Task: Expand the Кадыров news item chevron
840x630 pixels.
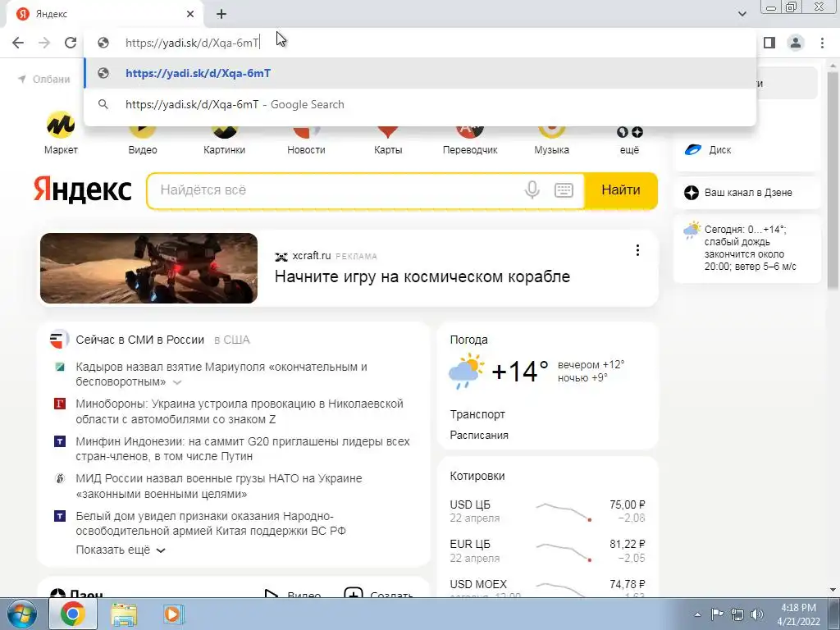Action: 177,382
